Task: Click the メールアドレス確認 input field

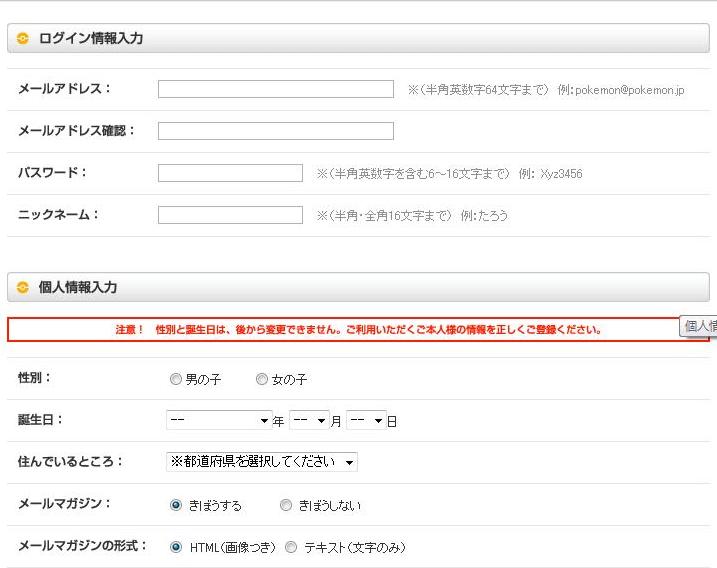Action: 275,131
